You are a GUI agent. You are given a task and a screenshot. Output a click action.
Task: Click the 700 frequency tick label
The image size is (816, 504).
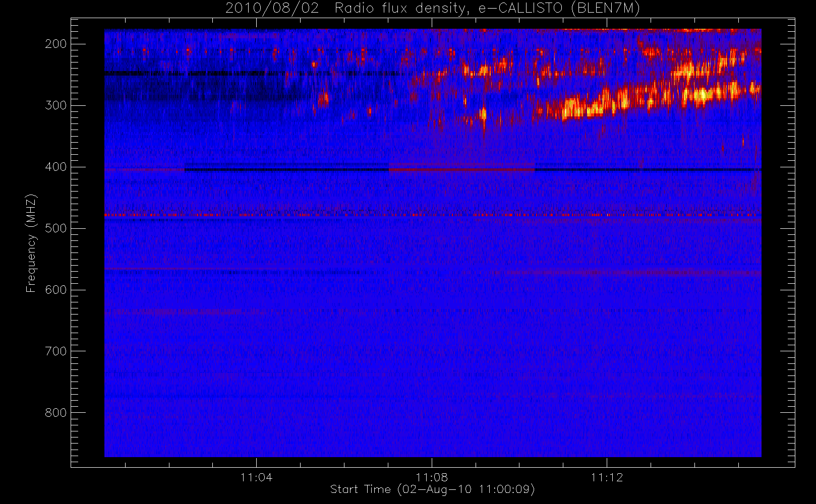tap(56, 351)
